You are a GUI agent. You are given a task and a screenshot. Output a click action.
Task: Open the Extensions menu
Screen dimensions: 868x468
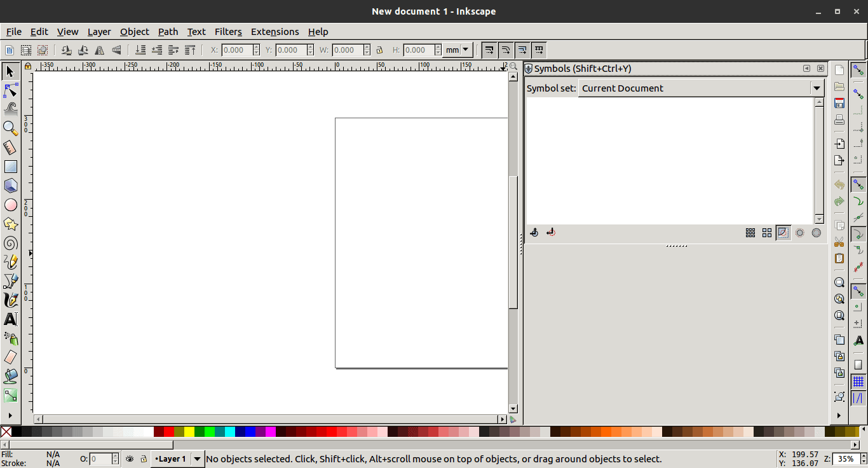(x=275, y=32)
